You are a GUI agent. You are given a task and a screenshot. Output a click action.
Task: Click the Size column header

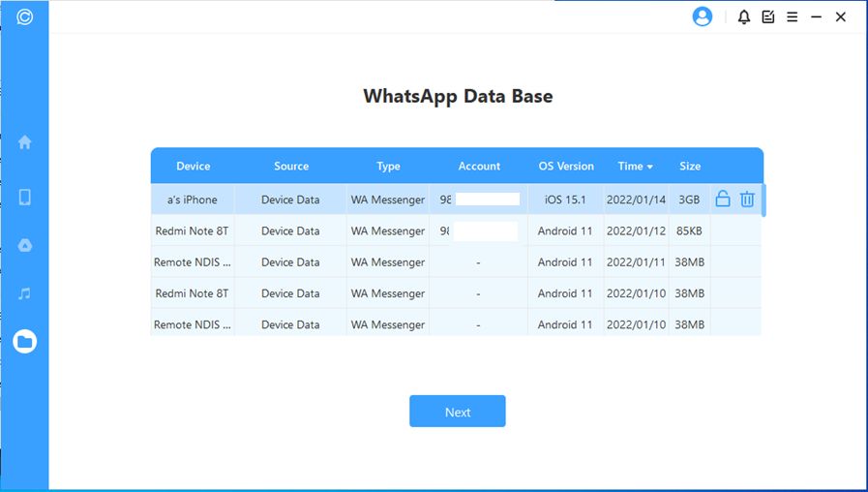point(690,167)
